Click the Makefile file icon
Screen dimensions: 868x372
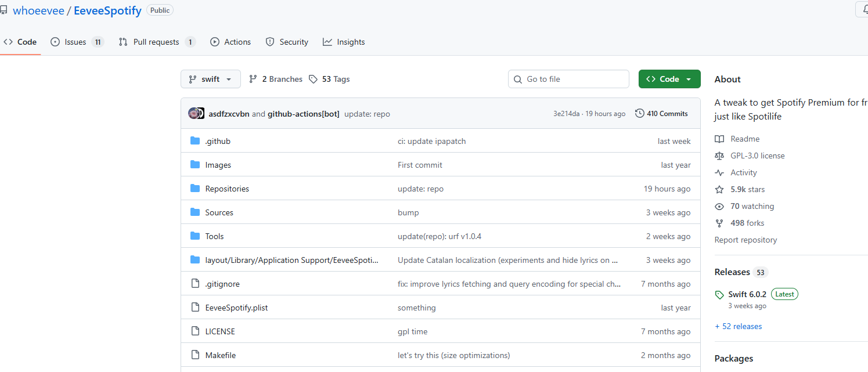tap(195, 355)
